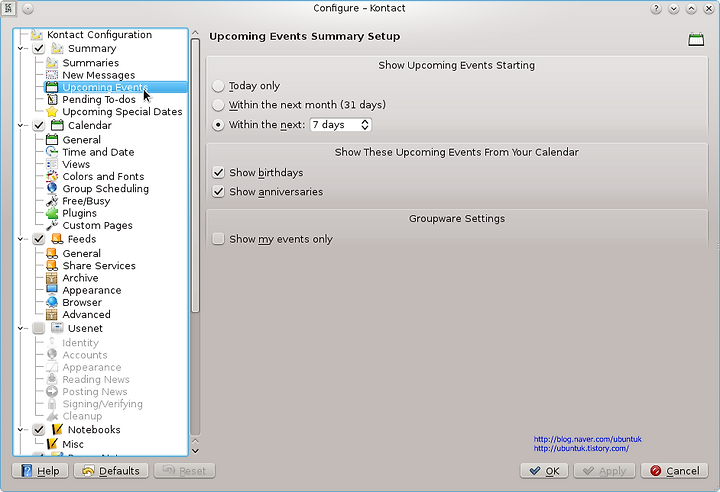Viewport: 720px width, 492px height.
Task: Click the Cancel button
Action: (675, 471)
